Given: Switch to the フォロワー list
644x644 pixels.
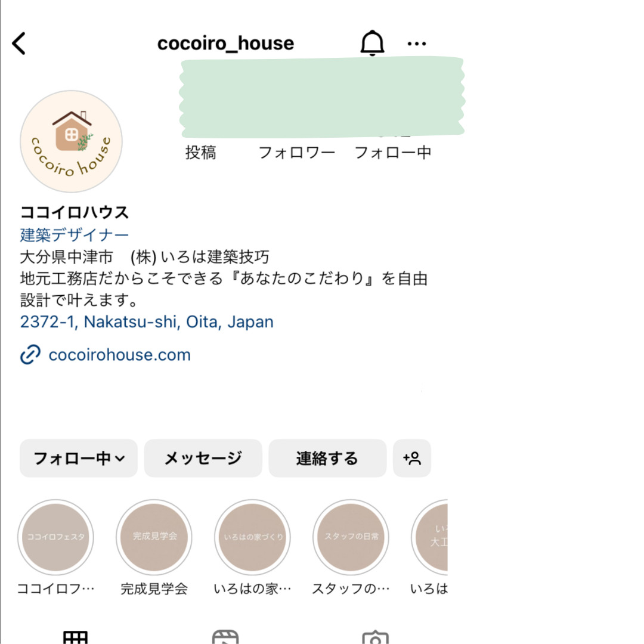Looking at the screenshot, I should (298, 153).
